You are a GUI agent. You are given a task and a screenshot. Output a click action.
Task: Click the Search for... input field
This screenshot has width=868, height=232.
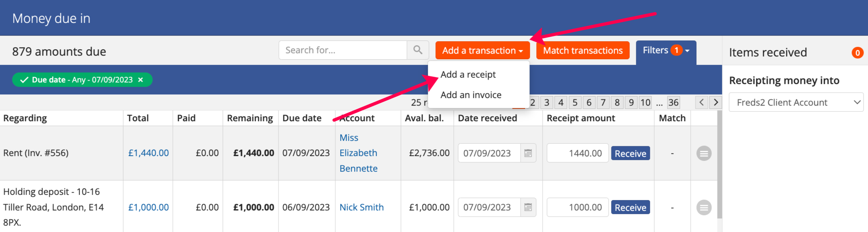[343, 50]
